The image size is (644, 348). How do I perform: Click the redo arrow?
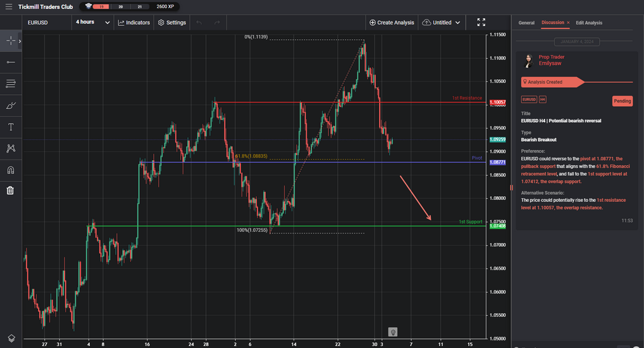[x=217, y=23]
